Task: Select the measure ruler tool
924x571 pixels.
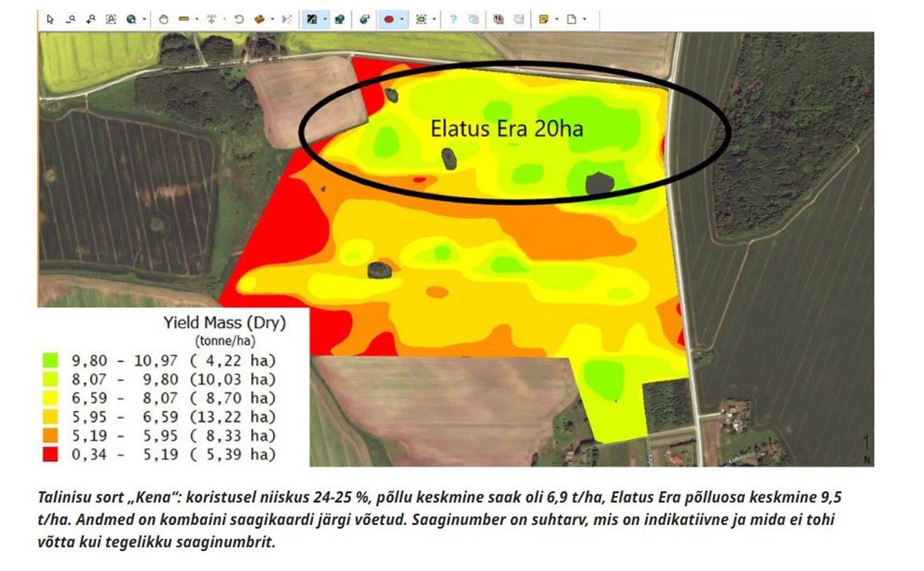Action: click(x=183, y=20)
